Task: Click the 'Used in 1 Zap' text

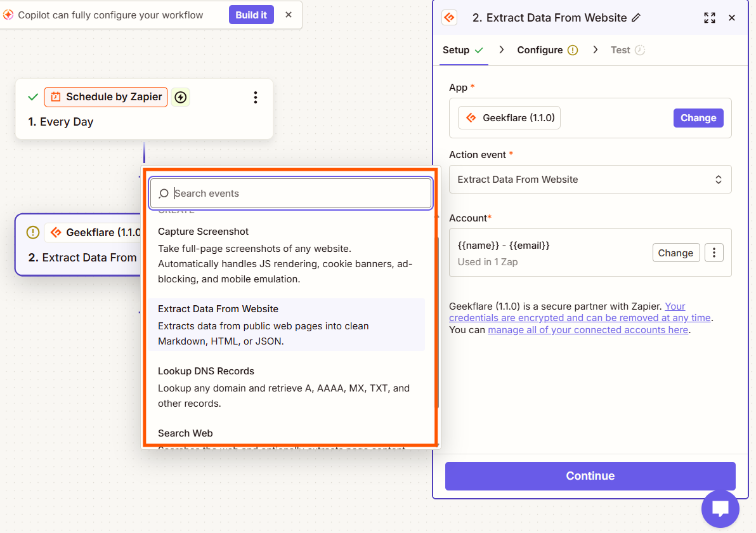Action: (x=488, y=262)
